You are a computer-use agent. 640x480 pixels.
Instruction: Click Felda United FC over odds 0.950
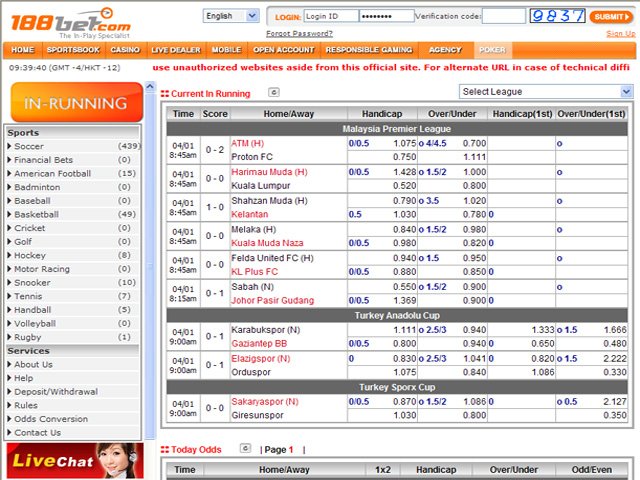point(474,258)
